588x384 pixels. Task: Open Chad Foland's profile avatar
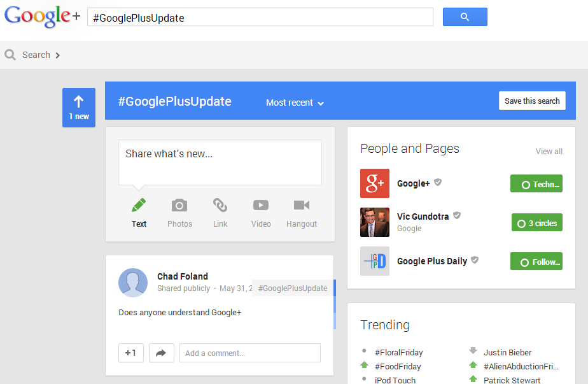pyautogui.click(x=133, y=283)
